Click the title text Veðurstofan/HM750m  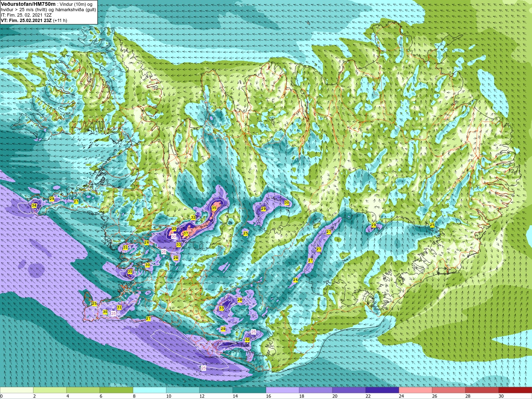[28, 4]
